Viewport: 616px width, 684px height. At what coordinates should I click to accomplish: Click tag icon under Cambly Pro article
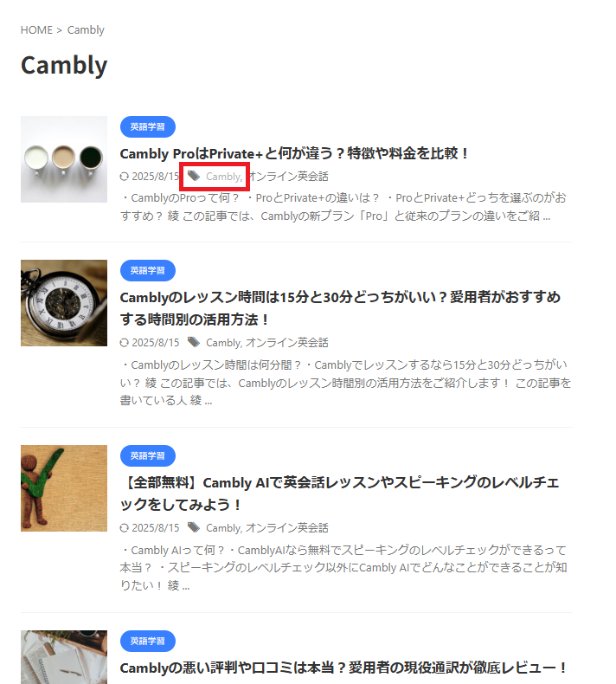[x=194, y=177]
